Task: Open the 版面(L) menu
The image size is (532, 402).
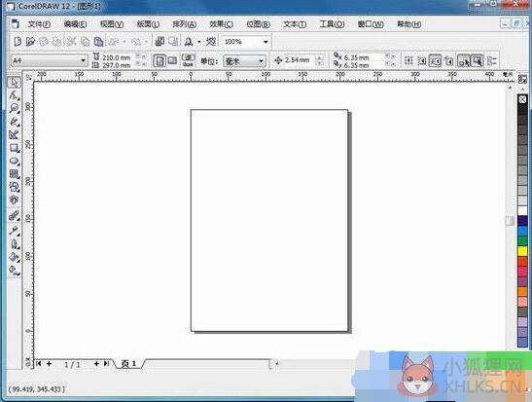Action: coord(148,24)
